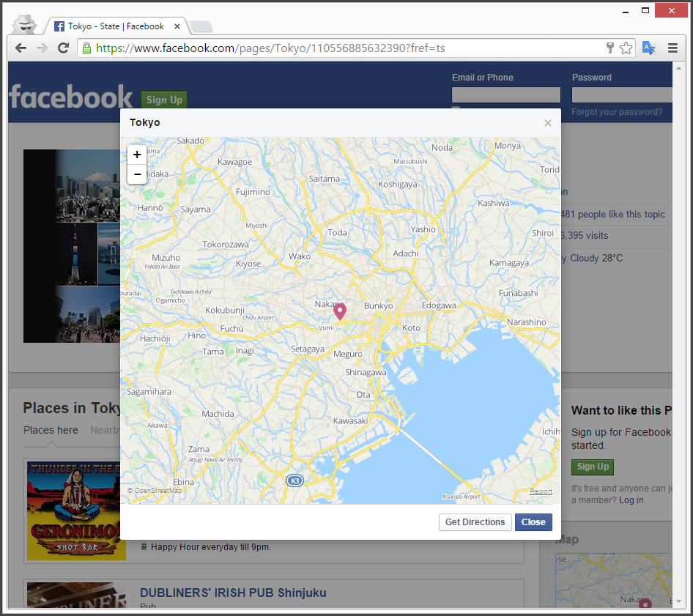Maximize the Chrome window
This screenshot has width=693, height=616.
pos(645,10)
